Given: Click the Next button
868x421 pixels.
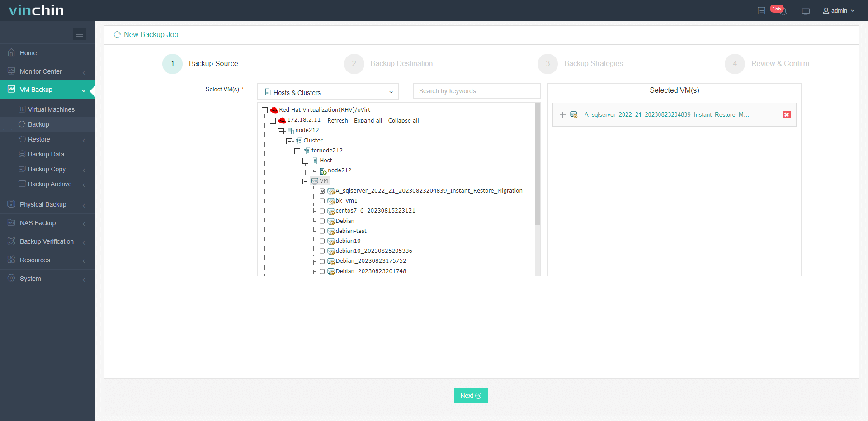Looking at the screenshot, I should (x=471, y=396).
